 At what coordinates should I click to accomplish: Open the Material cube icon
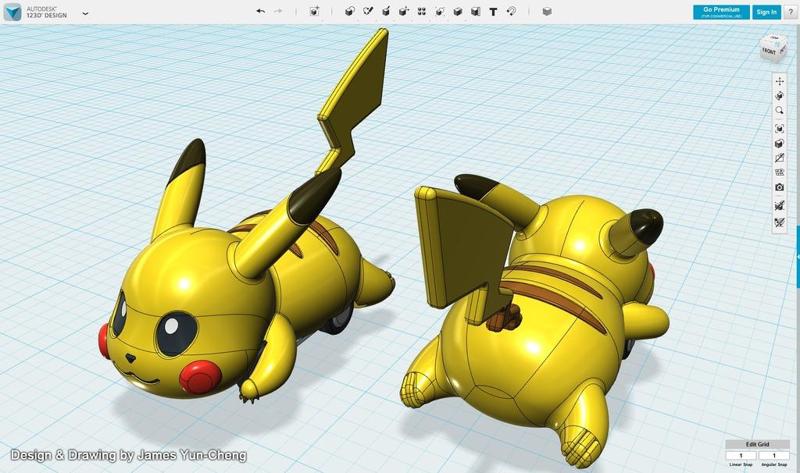pyautogui.click(x=547, y=11)
